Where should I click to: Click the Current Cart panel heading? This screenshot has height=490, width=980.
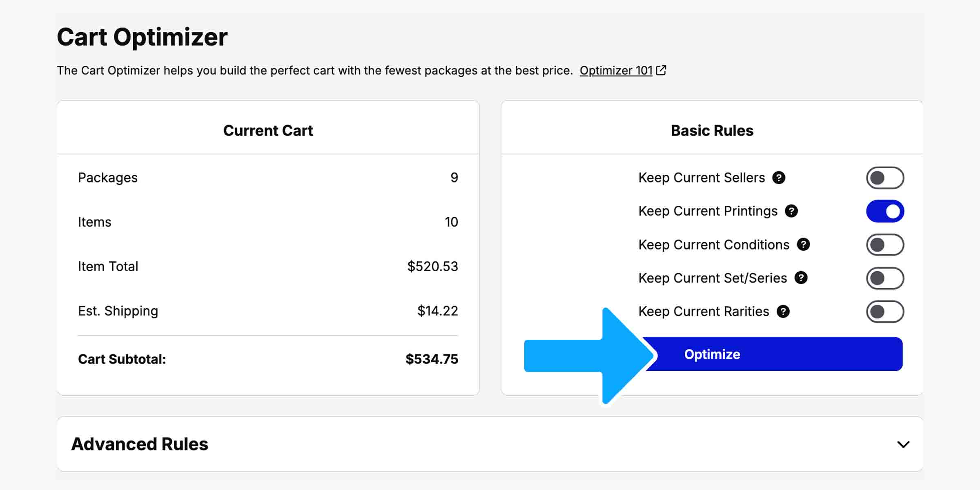(x=268, y=131)
